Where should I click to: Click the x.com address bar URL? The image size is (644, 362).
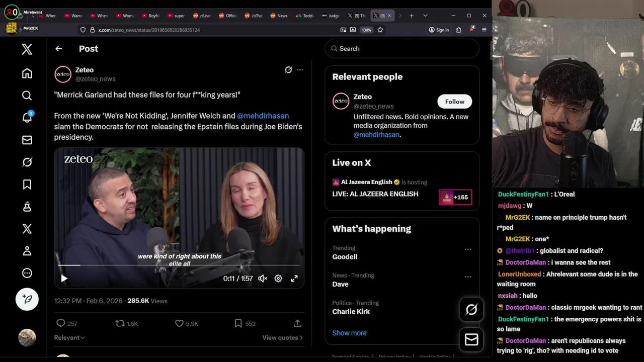[149, 30]
